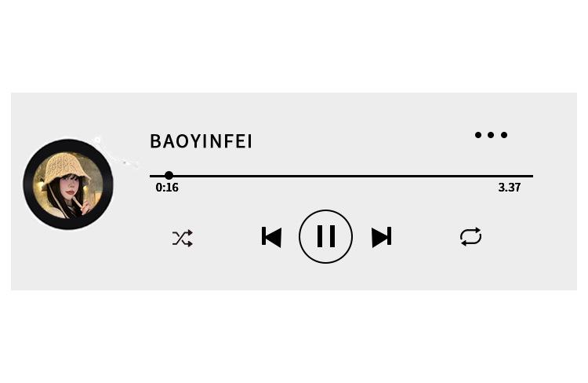This screenshot has height=383, width=588.
Task: Enable shuffle playback with crossed-arrows icon
Action: click(183, 238)
